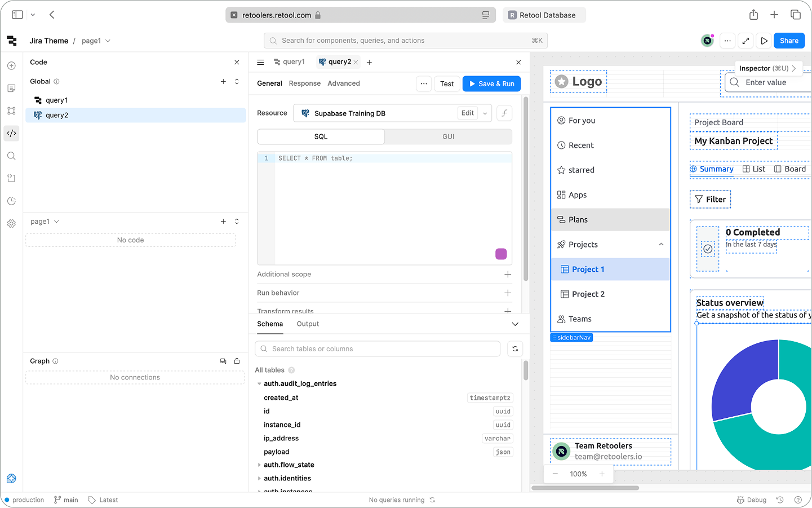812x508 pixels.
Task: Zoom out the canvas with minus
Action: (x=555, y=474)
